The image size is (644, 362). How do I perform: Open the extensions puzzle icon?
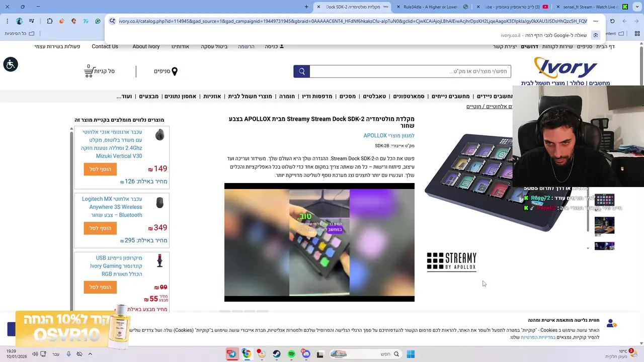pos(50,21)
